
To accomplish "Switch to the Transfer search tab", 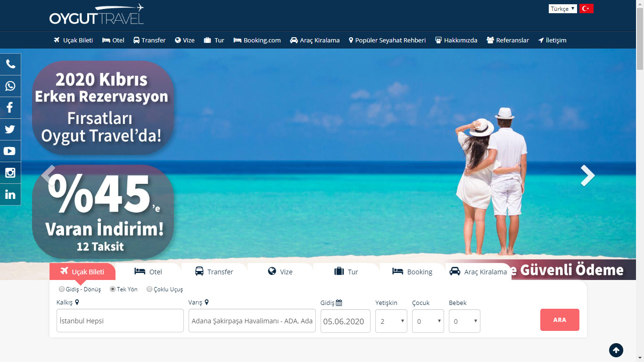I will pyautogui.click(x=215, y=271).
